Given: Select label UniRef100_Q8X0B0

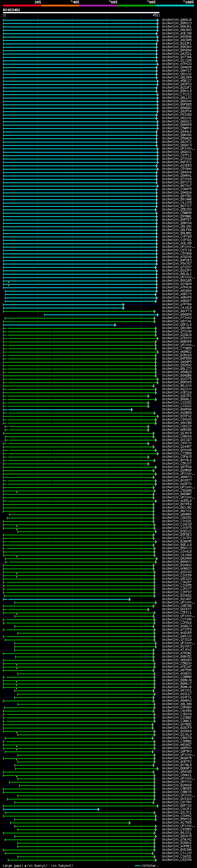Looking at the screenshot, I should click(177, 328).
